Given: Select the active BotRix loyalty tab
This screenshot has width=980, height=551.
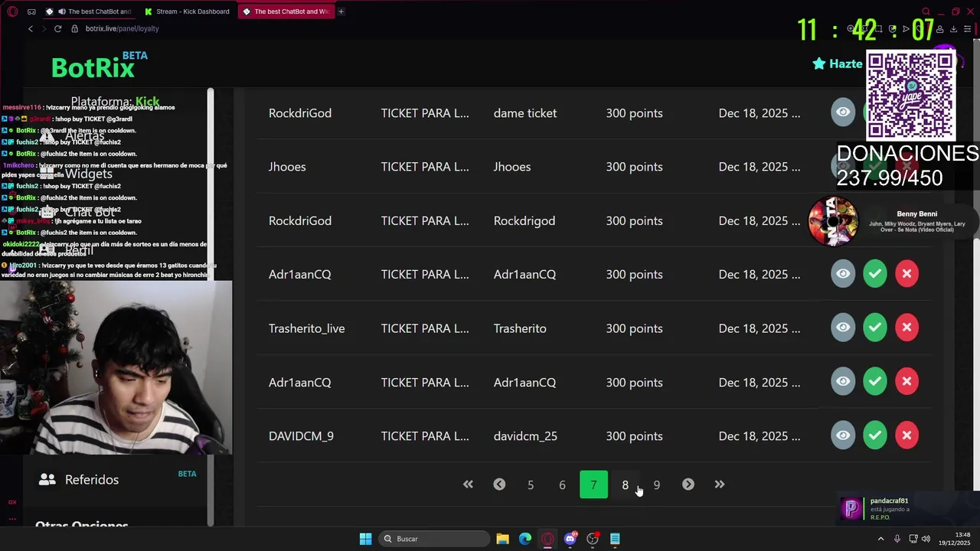Looking at the screenshot, I should 286,11.
